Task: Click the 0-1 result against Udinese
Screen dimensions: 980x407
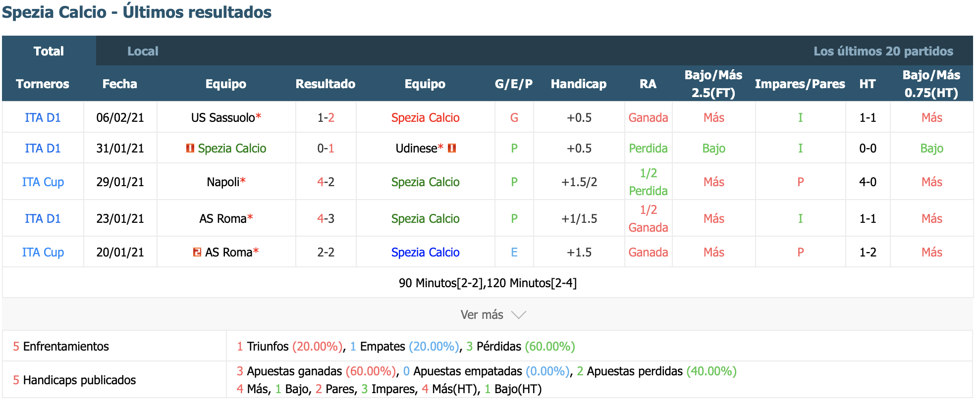Action: click(x=326, y=148)
